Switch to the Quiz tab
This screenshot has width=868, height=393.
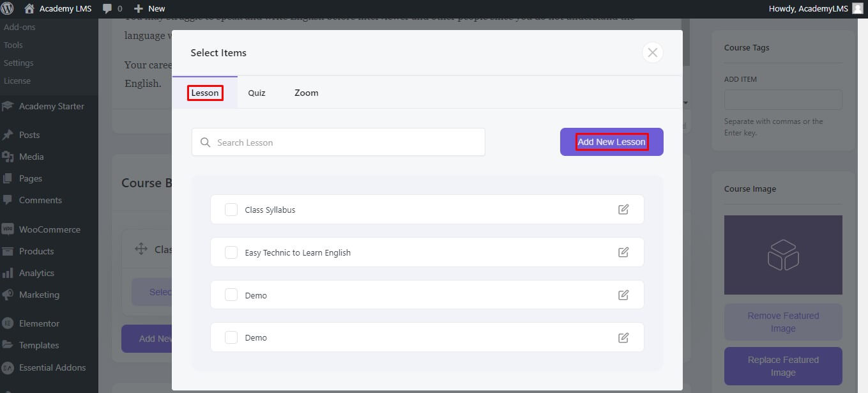pos(257,93)
